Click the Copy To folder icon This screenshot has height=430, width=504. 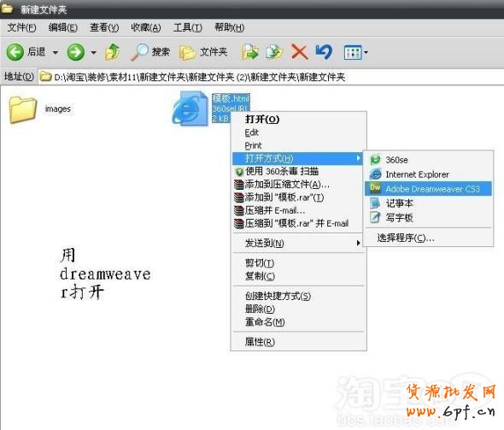(274, 52)
